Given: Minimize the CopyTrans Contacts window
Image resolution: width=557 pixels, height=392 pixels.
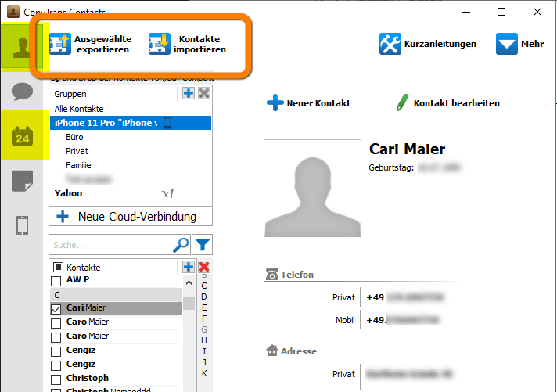Looking at the screenshot, I should point(466,12).
